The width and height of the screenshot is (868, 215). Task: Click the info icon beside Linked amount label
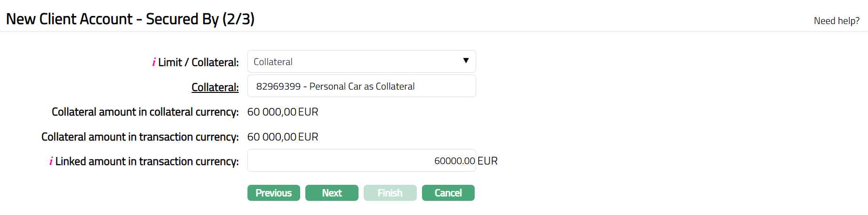[51, 161]
